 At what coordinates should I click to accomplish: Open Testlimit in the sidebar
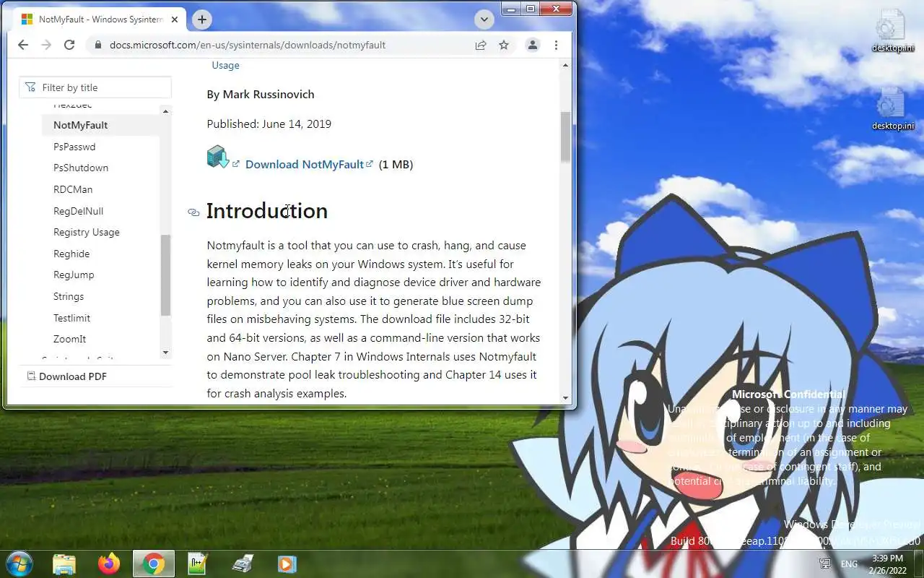(x=71, y=318)
